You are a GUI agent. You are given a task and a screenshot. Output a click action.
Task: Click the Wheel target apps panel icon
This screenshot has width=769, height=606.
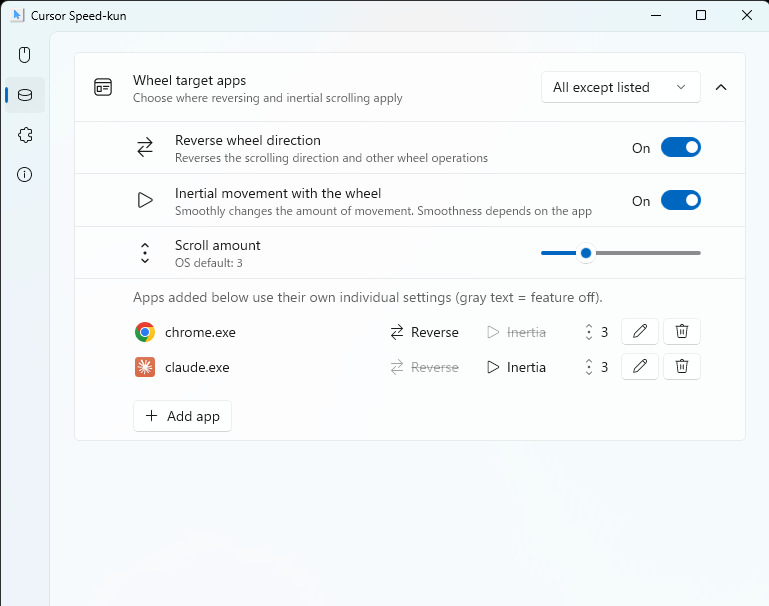[x=103, y=87]
